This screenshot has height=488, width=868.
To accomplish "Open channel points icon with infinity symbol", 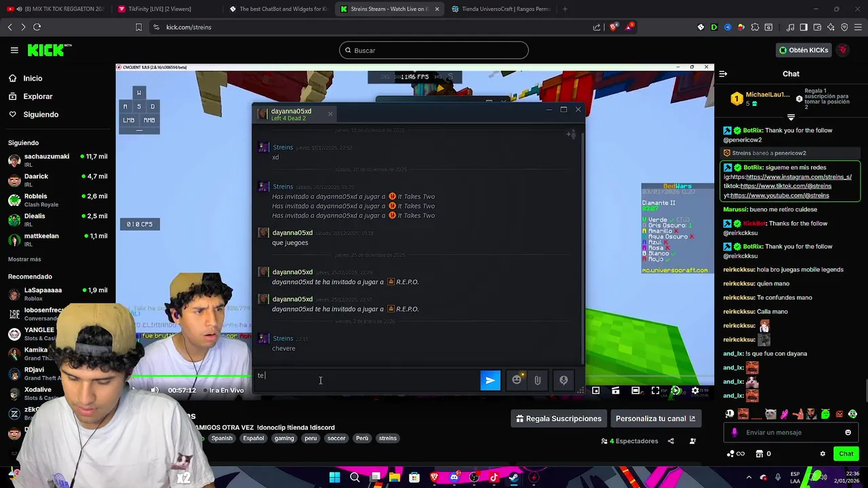I will pyautogui.click(x=736, y=453).
